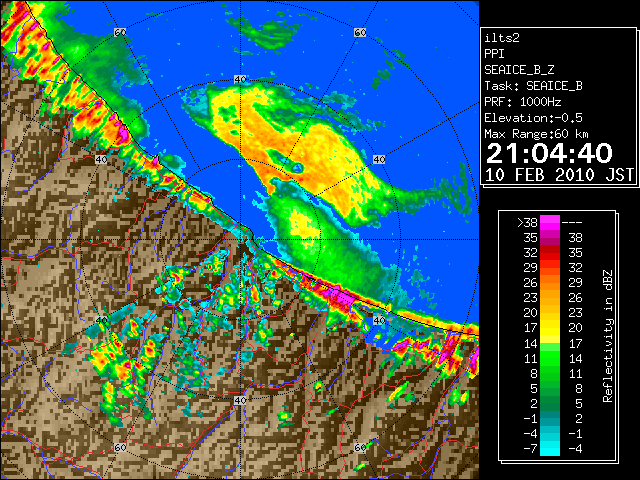Click the cyan -7 dBZ color swatch

pos(550,449)
